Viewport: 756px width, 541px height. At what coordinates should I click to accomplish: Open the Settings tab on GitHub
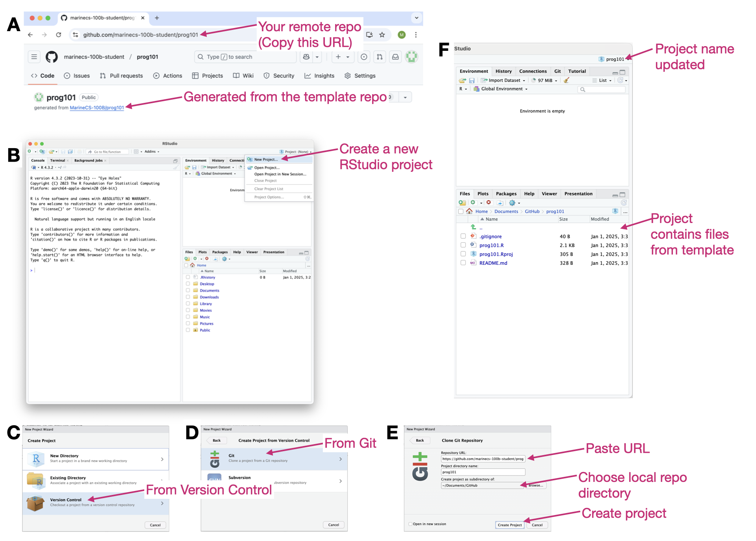click(360, 76)
